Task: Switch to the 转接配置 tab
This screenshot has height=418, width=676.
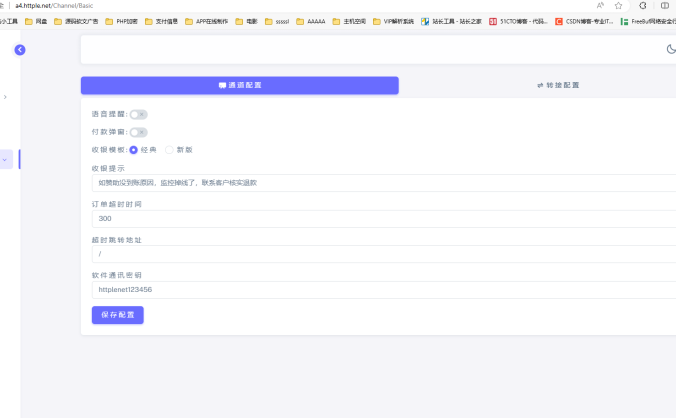Action: [558, 85]
